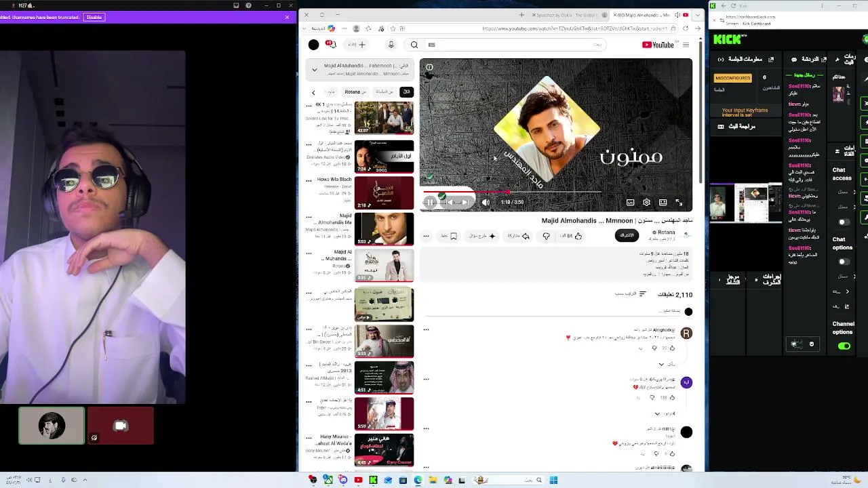Open the Howa Wla Blach video thumbnail

click(384, 192)
